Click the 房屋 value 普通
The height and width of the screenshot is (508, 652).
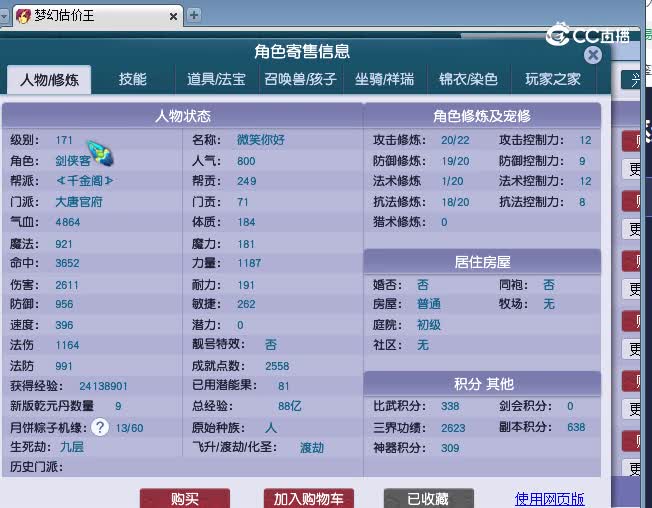[x=429, y=304]
